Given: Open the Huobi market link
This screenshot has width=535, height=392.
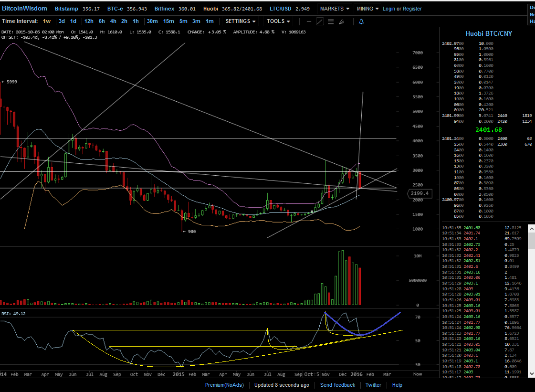Looking at the screenshot, I should point(232,9).
